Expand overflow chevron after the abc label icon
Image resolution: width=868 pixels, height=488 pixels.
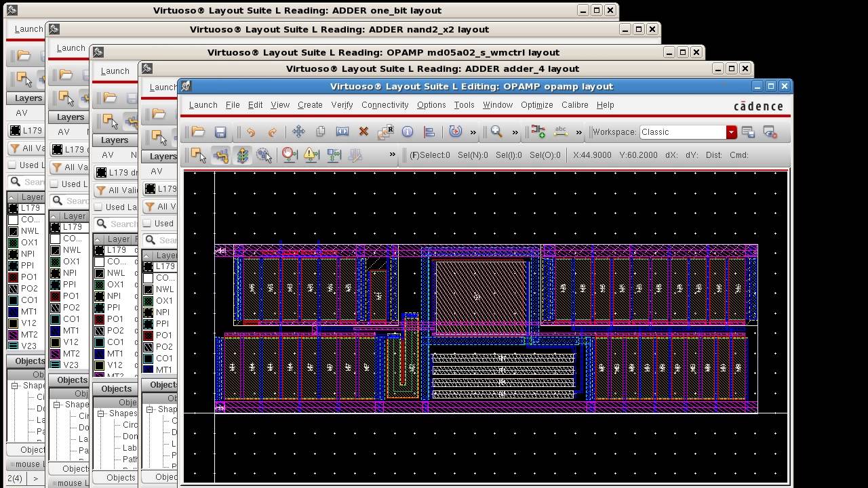click(578, 132)
